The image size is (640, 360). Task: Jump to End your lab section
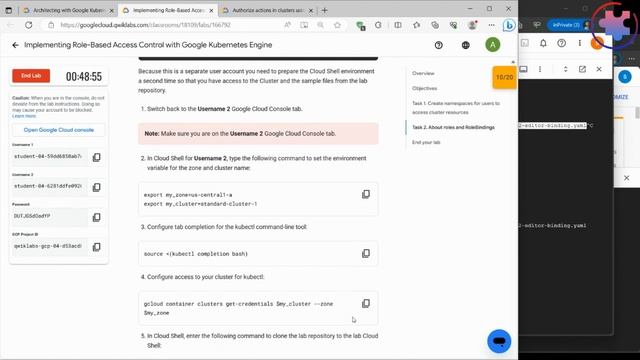pyautogui.click(x=426, y=142)
